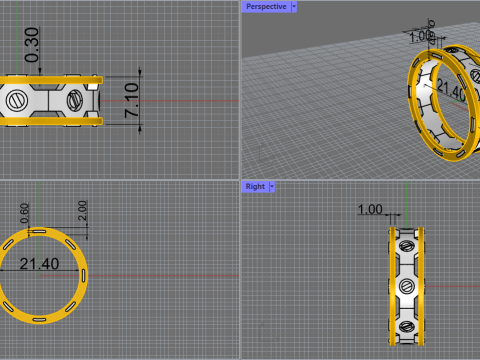Select the 2.00 dimension annotation
Image resolution: width=480 pixels, height=360 pixels.
click(82, 211)
